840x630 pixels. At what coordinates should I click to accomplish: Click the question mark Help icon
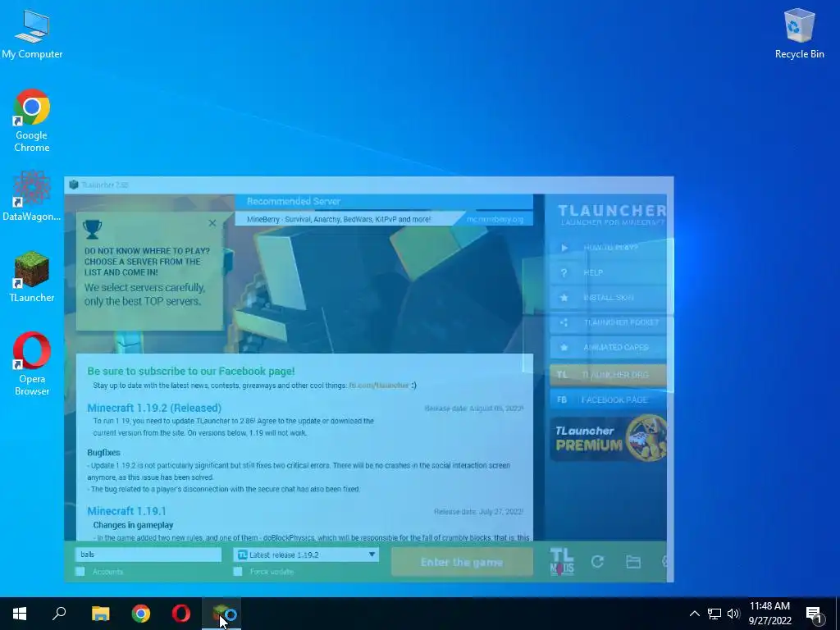[x=564, y=272]
